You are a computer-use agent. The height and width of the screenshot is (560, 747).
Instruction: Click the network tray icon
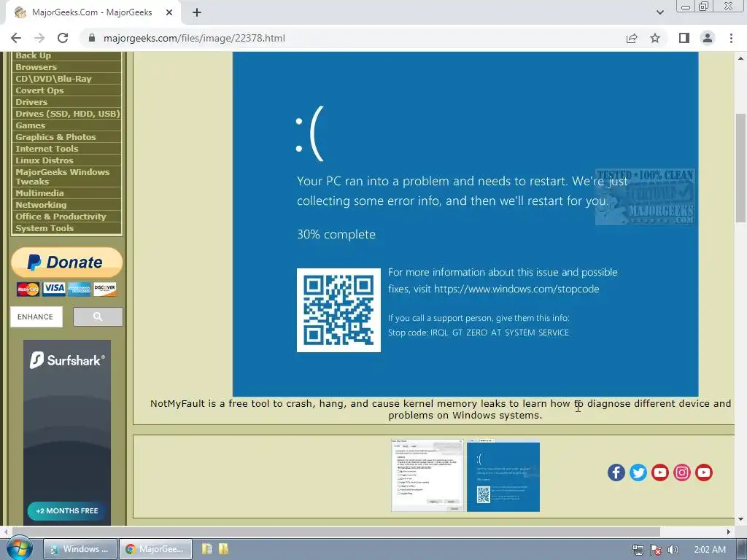point(638,550)
